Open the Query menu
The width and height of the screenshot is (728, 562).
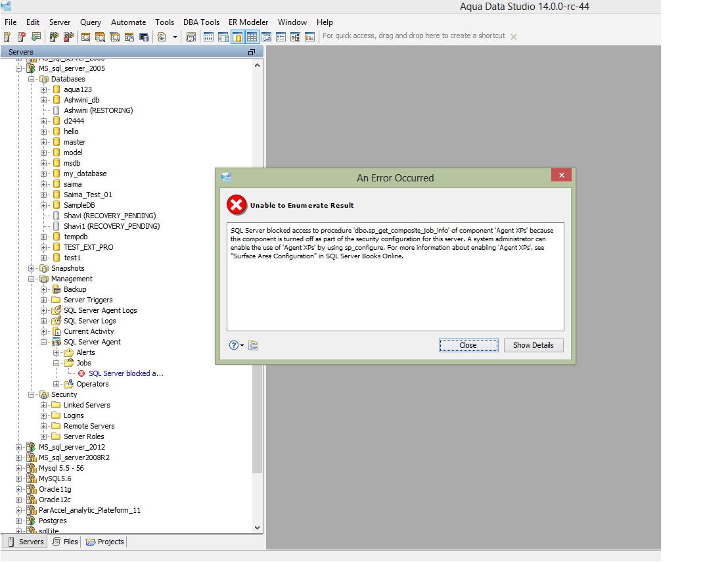(91, 22)
